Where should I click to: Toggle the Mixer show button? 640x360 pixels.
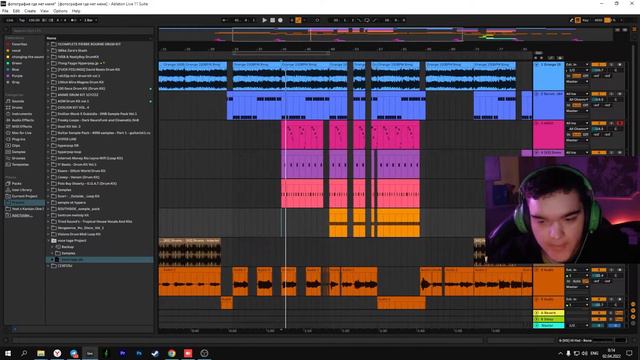(633, 317)
